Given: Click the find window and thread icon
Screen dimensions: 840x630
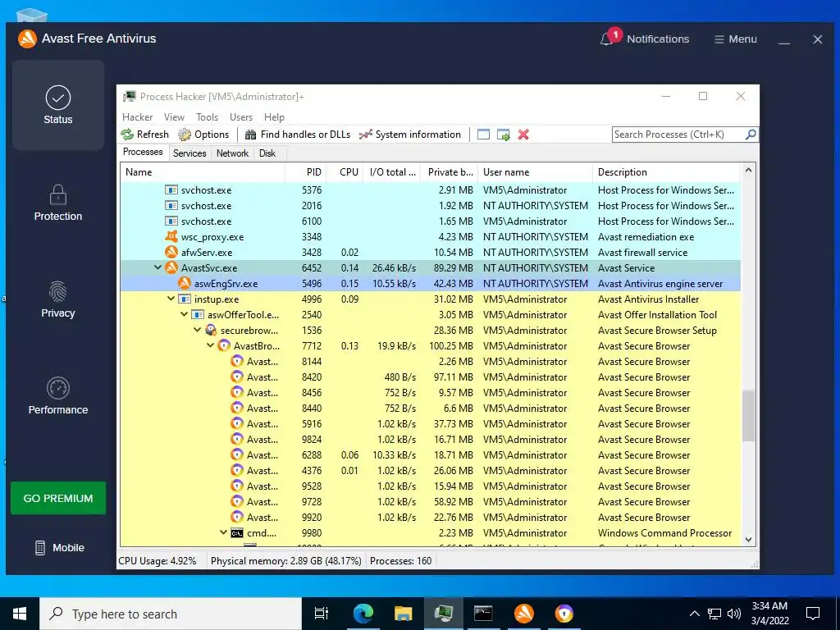Looking at the screenshot, I should click(504, 135).
